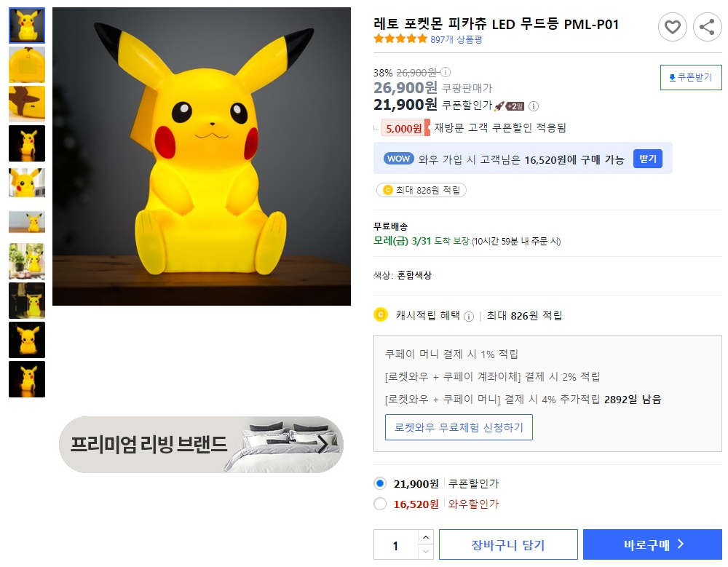The height and width of the screenshot is (567, 728).
Task: Click the 쿠폰받기 coupon download button
Action: tap(690, 77)
